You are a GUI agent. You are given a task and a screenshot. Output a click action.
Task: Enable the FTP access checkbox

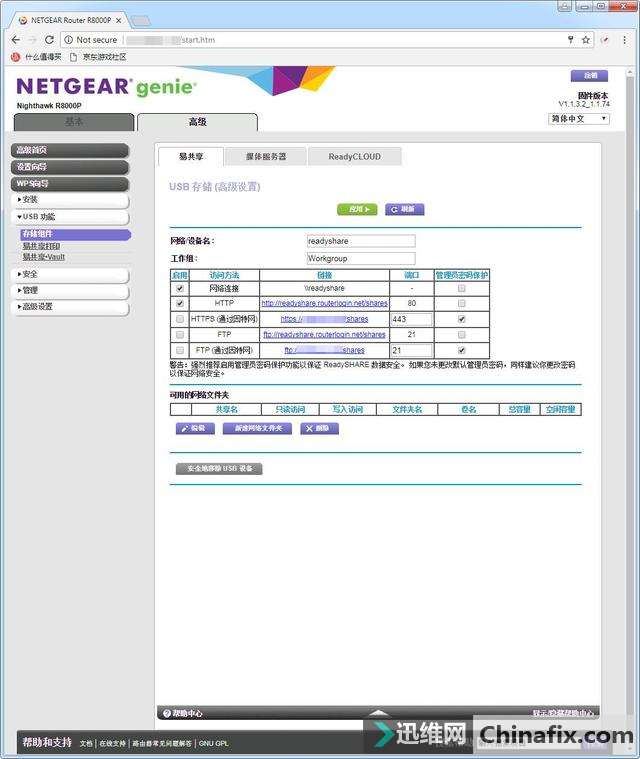coord(180,335)
